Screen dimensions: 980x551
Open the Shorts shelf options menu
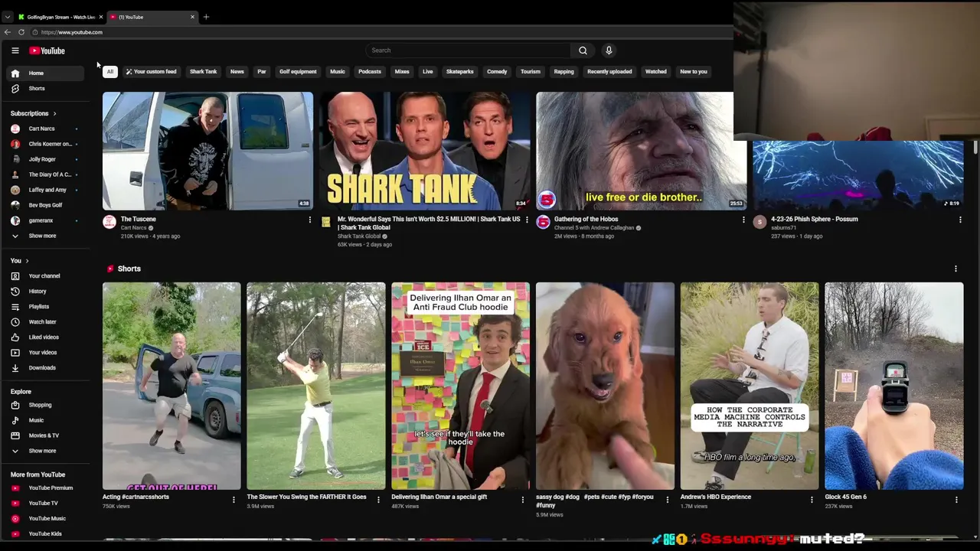click(955, 269)
